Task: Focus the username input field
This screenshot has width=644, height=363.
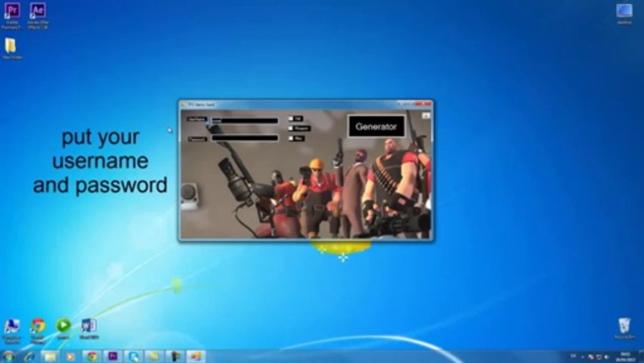Action: tap(245, 120)
